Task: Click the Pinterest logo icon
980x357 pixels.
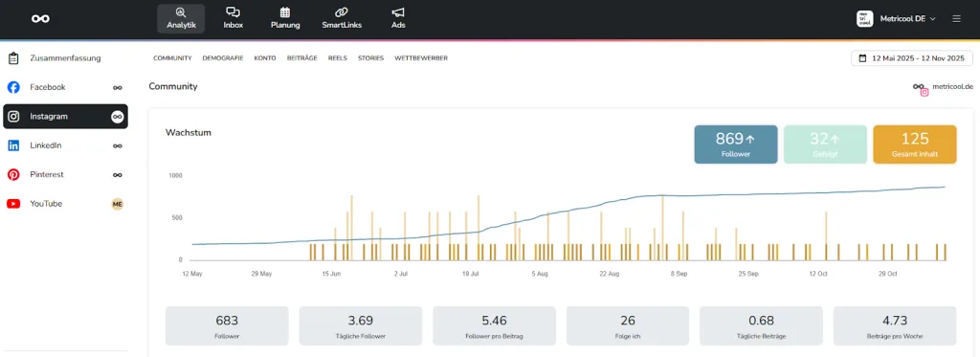Action: tap(13, 174)
